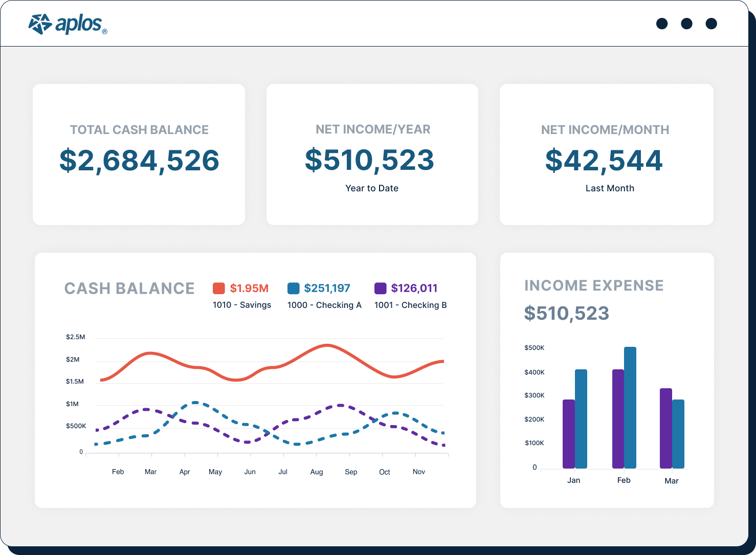Screen dimensions: 756x555
Task: Click the Aplos star logo
Action: pyautogui.click(x=39, y=23)
